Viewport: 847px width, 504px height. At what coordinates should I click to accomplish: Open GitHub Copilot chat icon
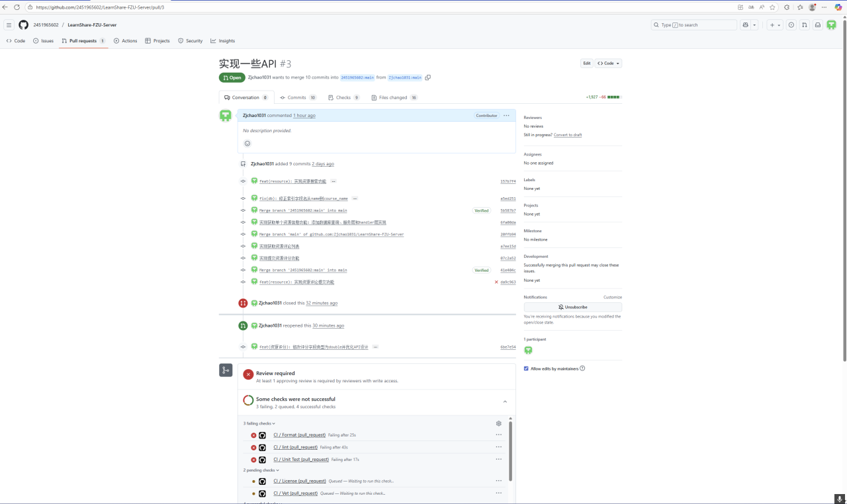(x=746, y=25)
